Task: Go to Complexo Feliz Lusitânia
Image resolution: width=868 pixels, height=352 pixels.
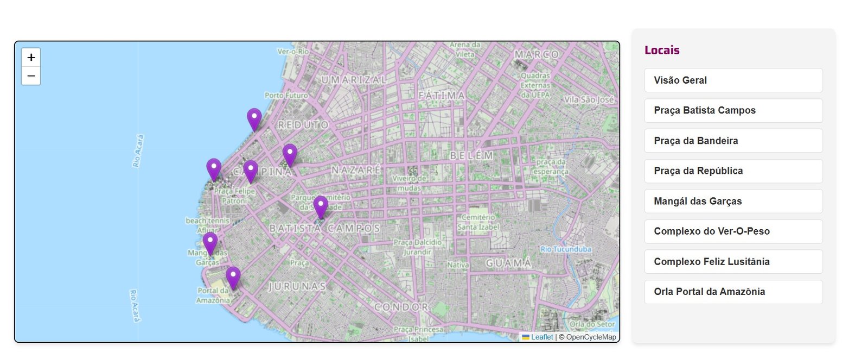Action: click(x=733, y=262)
